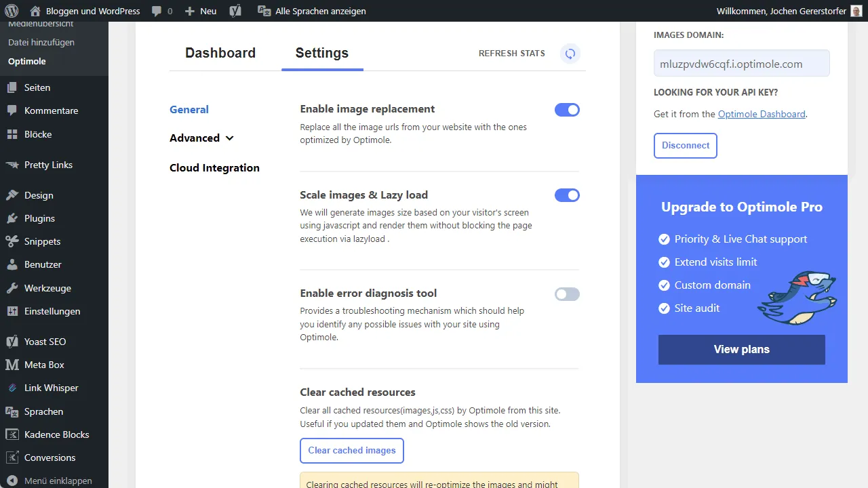The height and width of the screenshot is (488, 868).
Task: Open the Yoast icon in the admin bar
Action: click(x=235, y=11)
